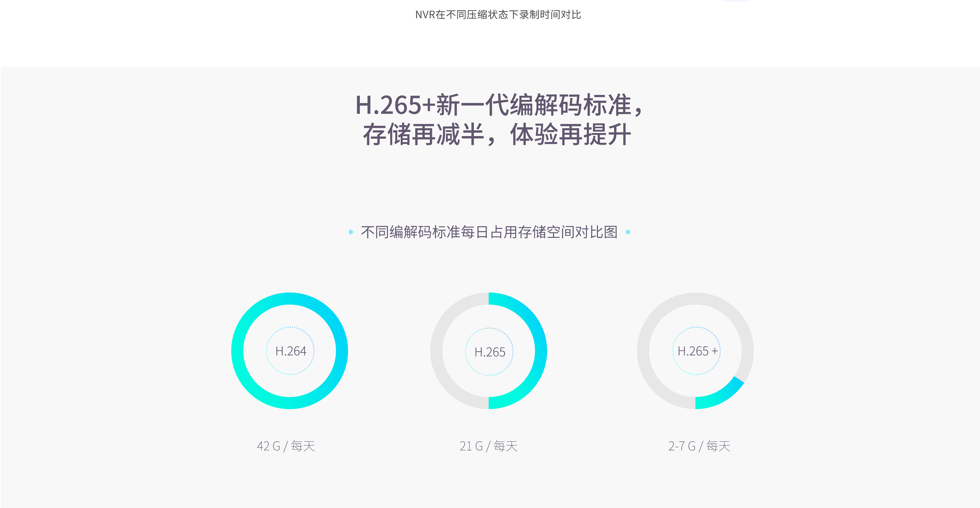Click the dot left of chart subtitle

point(351,232)
